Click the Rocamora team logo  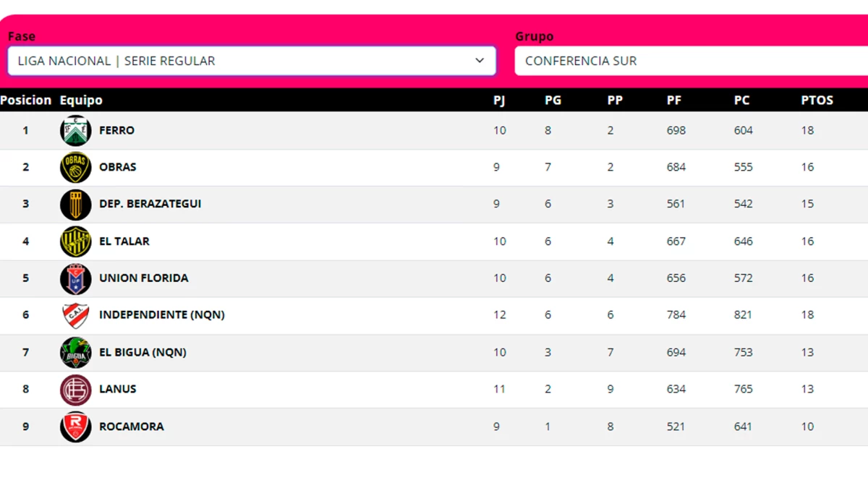75,427
